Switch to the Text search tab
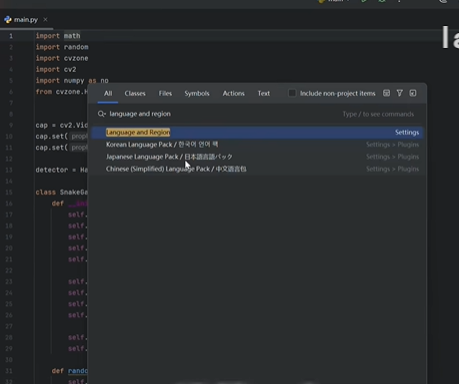This screenshot has height=384, width=459. tap(264, 94)
